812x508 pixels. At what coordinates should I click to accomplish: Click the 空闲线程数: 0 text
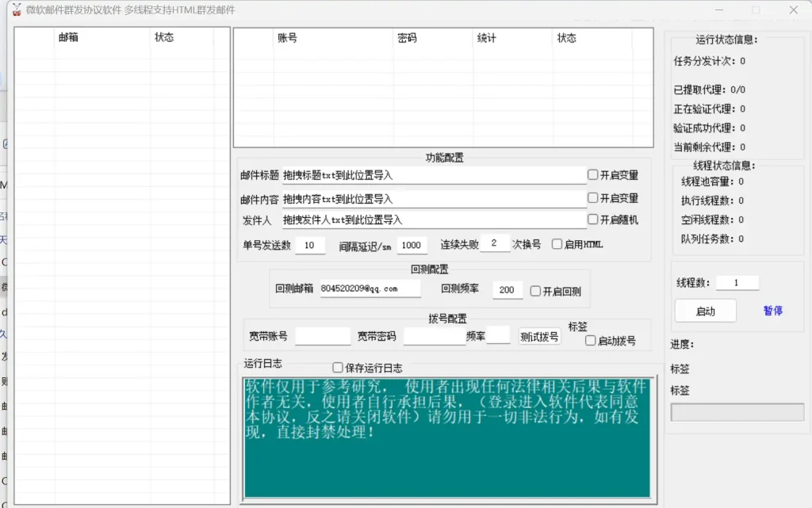tap(712, 220)
